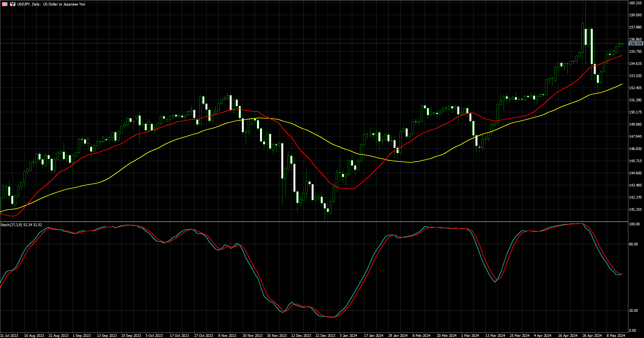Click the 20 Nov 2023 date label

click(x=253, y=336)
